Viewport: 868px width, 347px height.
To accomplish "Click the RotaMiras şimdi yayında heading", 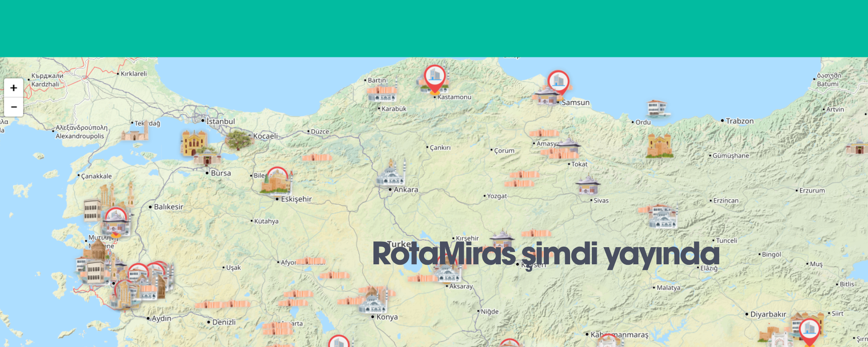I will coord(546,254).
